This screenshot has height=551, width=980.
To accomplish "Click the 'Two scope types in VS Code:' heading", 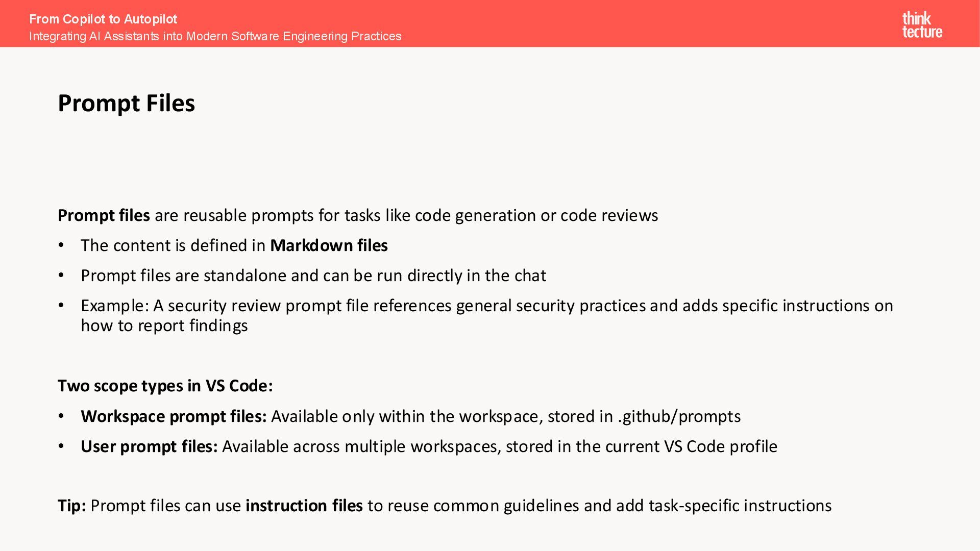I will 165,386.
